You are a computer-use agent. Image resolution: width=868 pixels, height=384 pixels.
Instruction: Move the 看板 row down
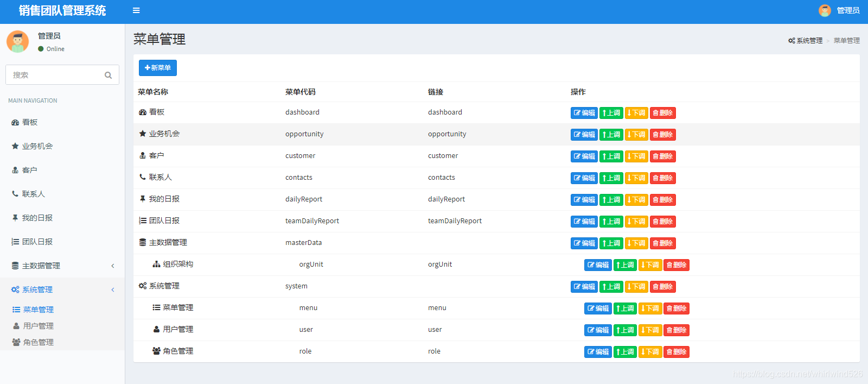(x=636, y=113)
